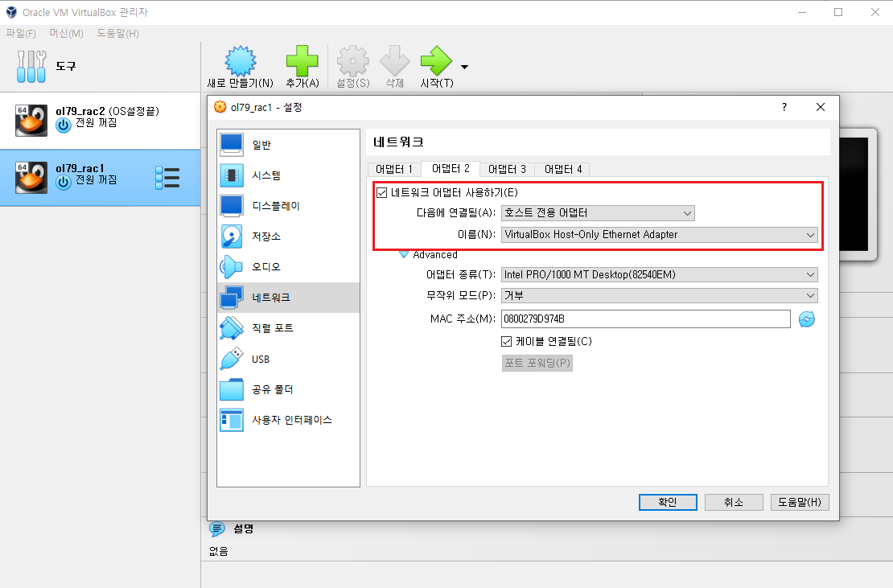The height and width of the screenshot is (588, 893).
Task: Select the 도구 tools item in left panel
Action: coord(100,67)
